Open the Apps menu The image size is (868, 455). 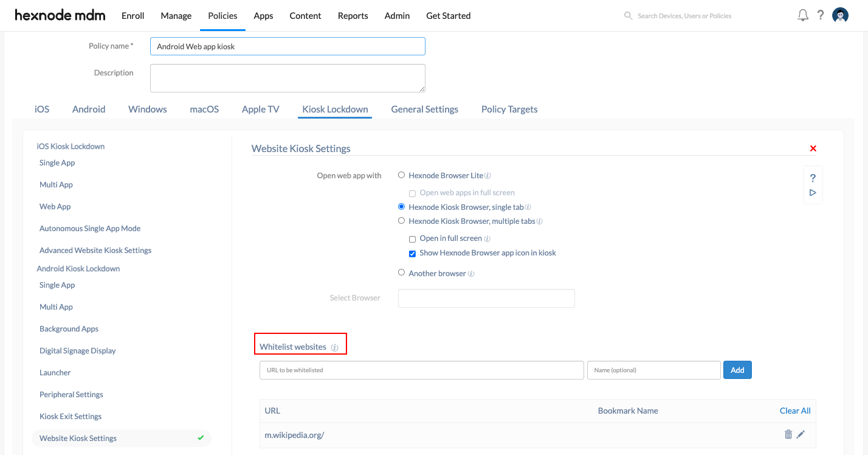tap(263, 16)
